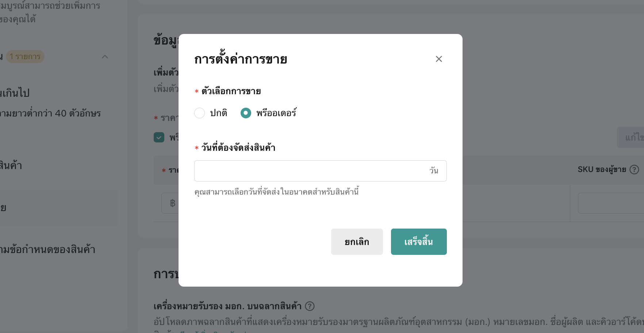
Task: Click the help icon beside มอก. label
Action: tap(310, 306)
